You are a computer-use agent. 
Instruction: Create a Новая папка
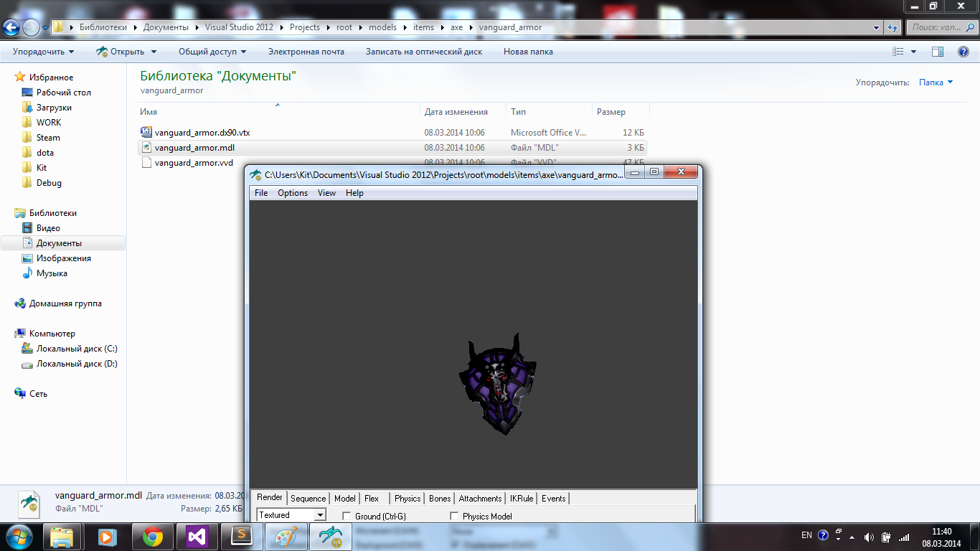(x=528, y=52)
